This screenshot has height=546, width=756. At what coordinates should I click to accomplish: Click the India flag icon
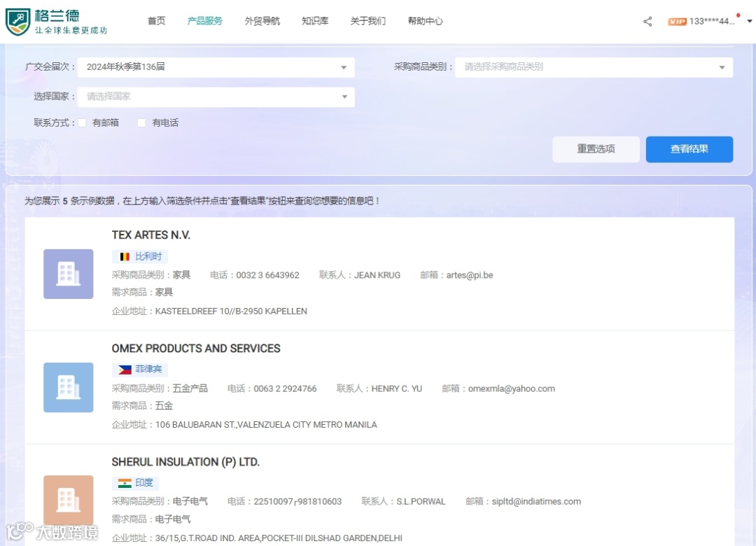click(125, 483)
